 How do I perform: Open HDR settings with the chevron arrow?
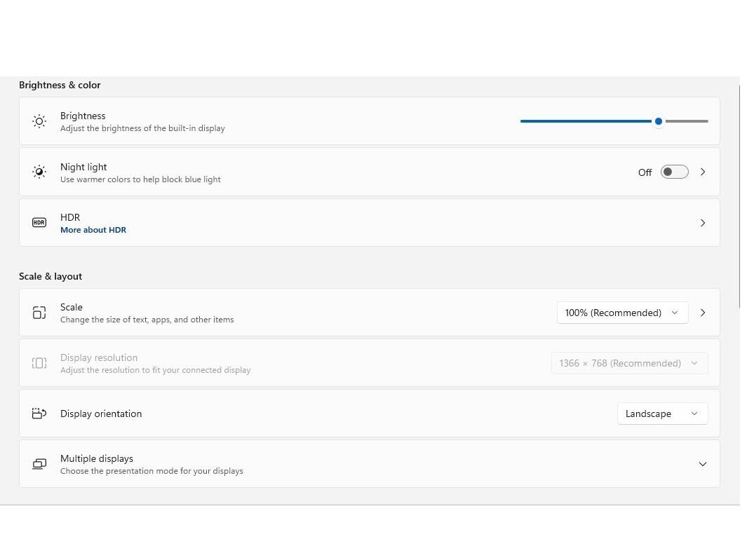point(702,223)
